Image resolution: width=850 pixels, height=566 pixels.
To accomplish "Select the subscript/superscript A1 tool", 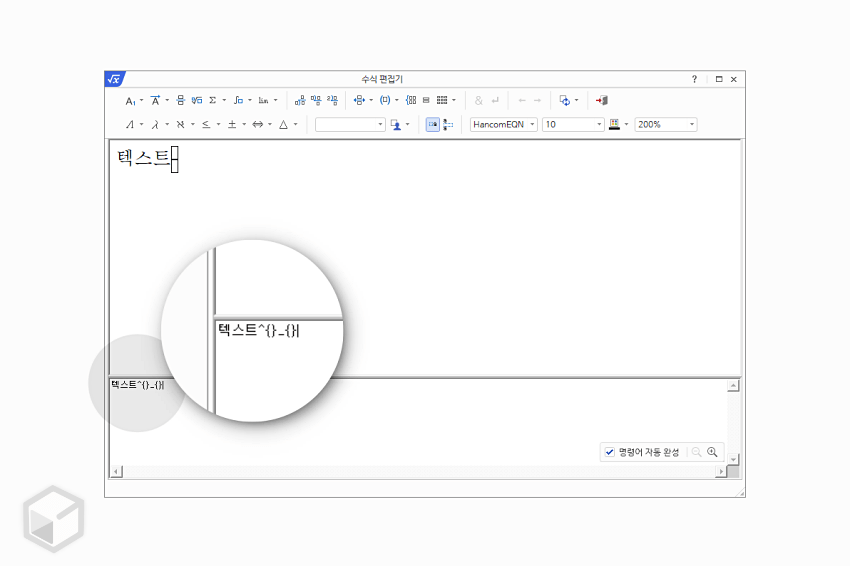I will [131, 101].
